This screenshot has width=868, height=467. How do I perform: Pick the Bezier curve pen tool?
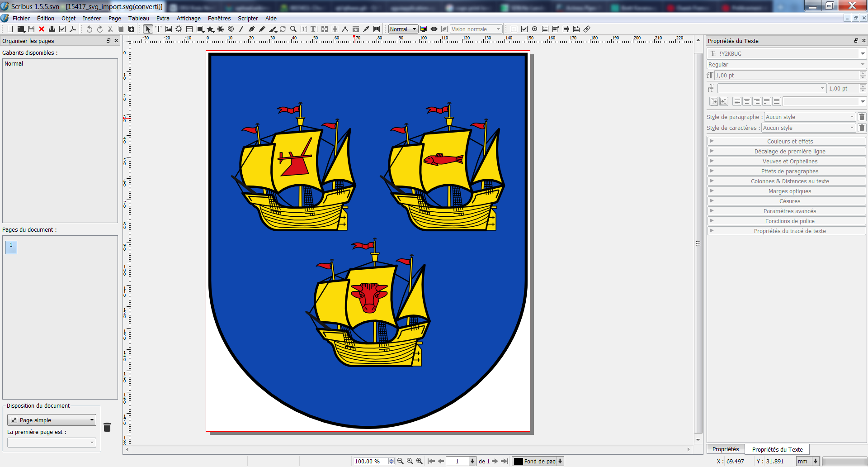click(x=251, y=29)
